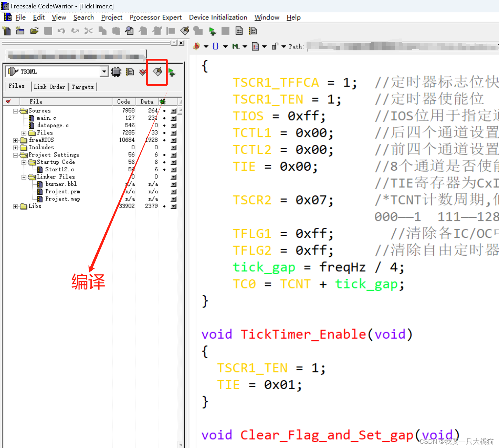Open the functions {} dropdown arrow
Image resolution: width=499 pixels, height=448 pixels.
pyautogui.click(x=225, y=46)
